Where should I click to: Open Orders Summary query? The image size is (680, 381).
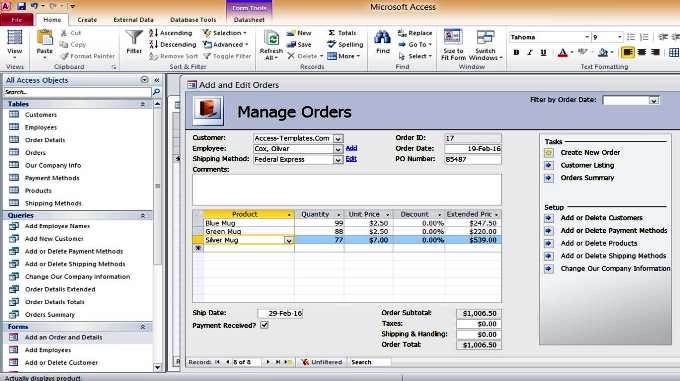[50, 315]
